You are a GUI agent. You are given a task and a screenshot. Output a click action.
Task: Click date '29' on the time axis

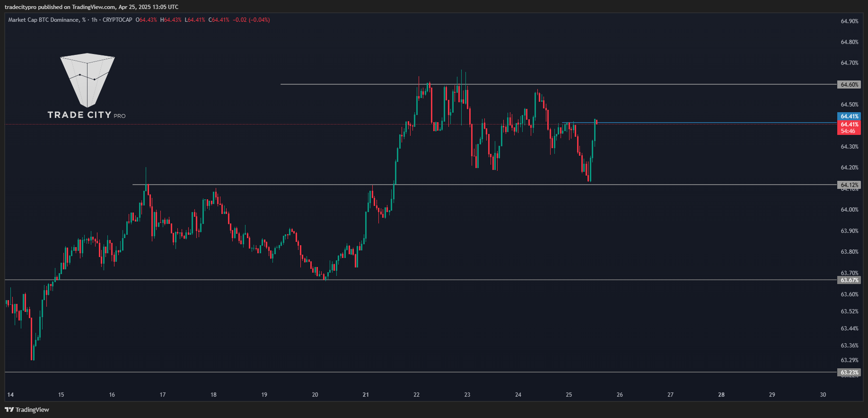772,395
